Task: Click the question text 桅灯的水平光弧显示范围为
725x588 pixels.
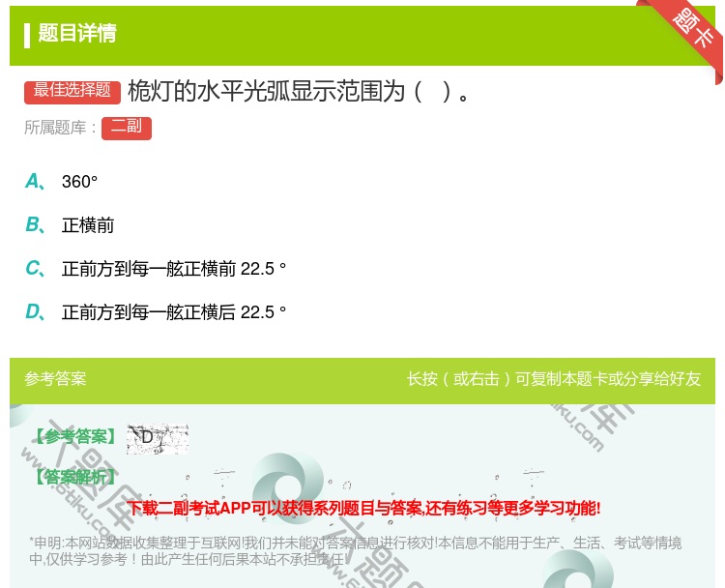Action: coord(299,92)
